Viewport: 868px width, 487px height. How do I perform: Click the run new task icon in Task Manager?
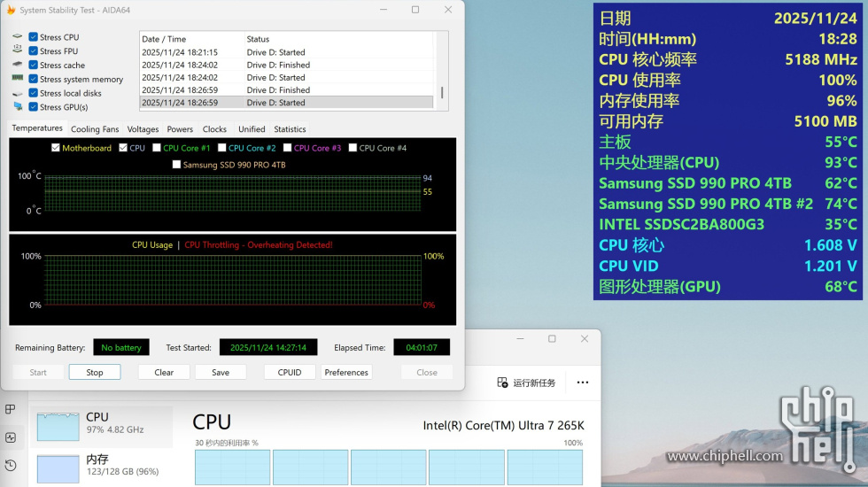click(x=502, y=383)
